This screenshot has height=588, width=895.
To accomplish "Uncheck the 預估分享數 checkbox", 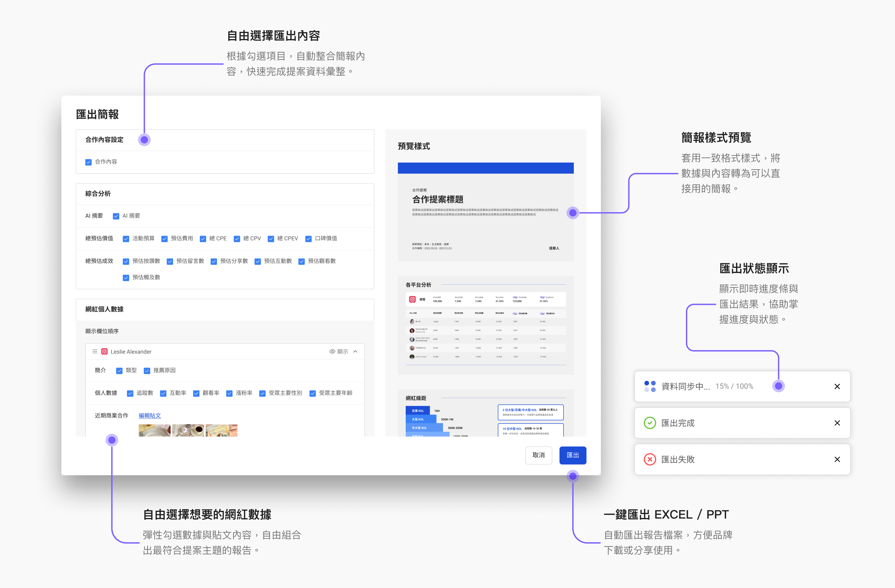I will click(x=214, y=261).
